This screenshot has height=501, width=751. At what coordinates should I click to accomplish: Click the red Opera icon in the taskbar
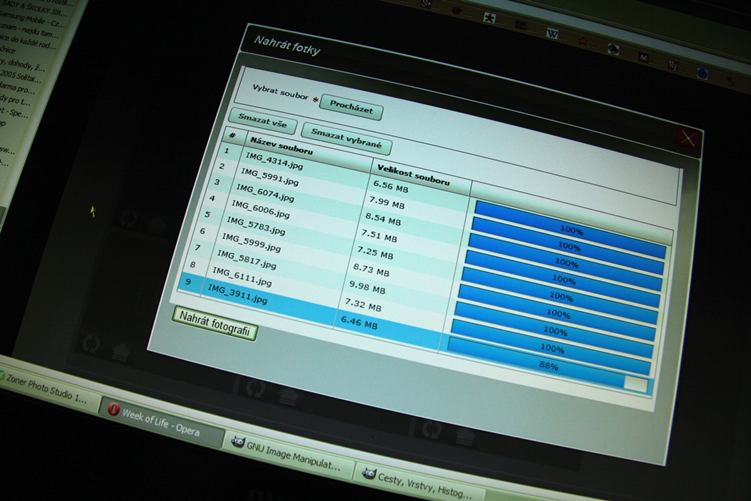tap(114, 409)
